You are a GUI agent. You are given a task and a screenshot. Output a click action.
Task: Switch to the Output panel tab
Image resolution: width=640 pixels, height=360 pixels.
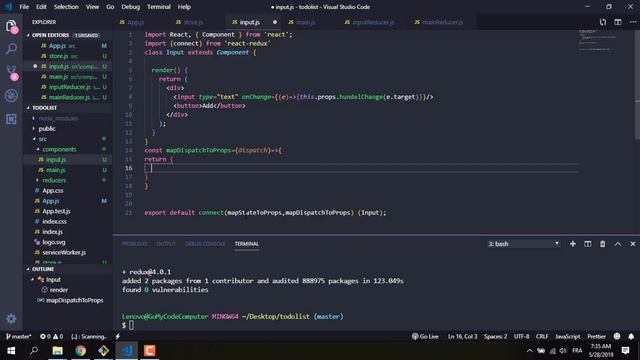(166, 244)
